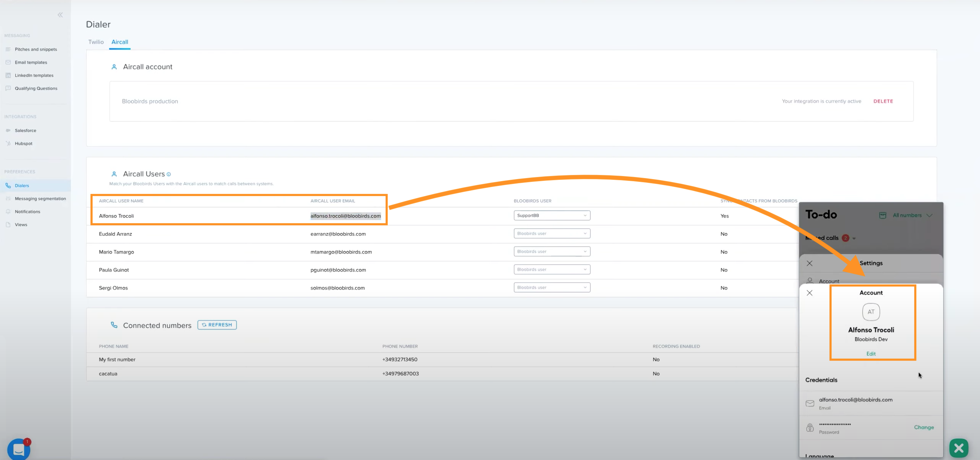The height and width of the screenshot is (460, 980).
Task: Click phone number +34932713450
Action: pos(400,359)
